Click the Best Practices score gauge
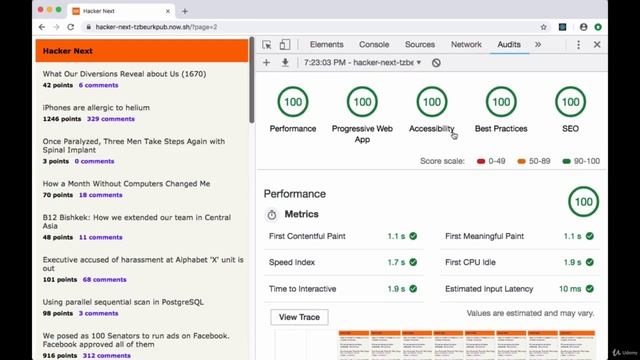640x360 pixels. [501, 102]
